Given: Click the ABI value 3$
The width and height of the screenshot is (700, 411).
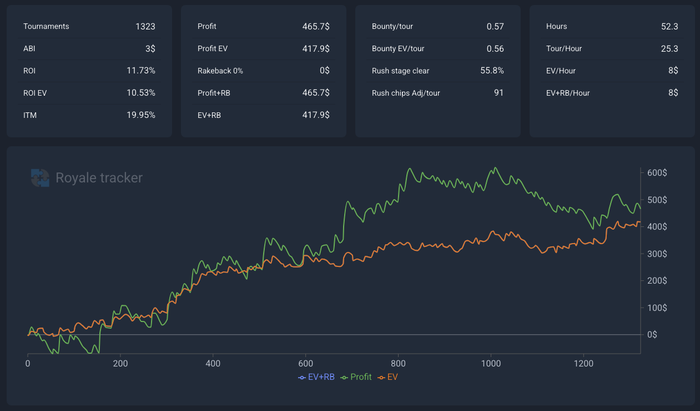Looking at the screenshot, I should click(150, 49).
